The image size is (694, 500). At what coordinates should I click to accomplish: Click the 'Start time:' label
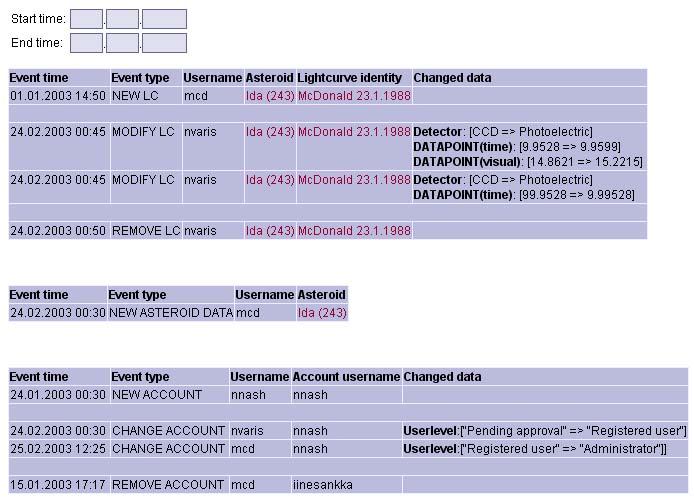38,19
